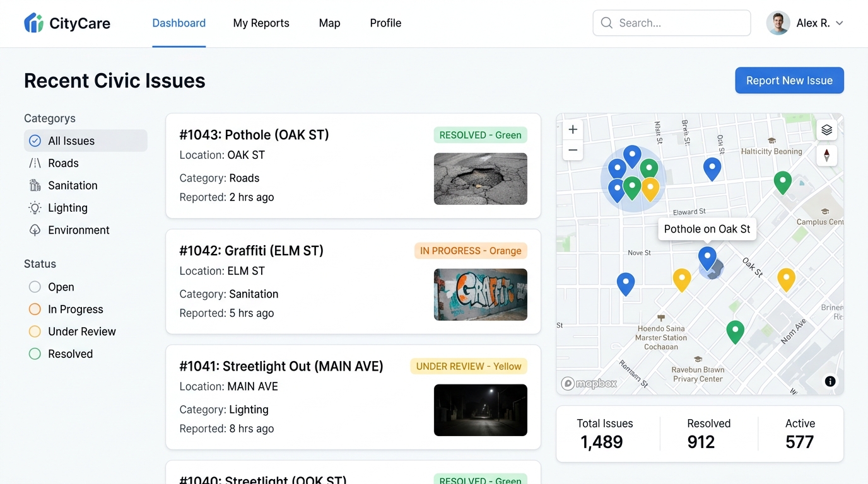Open the graffiti wall thumbnail
The height and width of the screenshot is (484, 868).
tap(481, 294)
